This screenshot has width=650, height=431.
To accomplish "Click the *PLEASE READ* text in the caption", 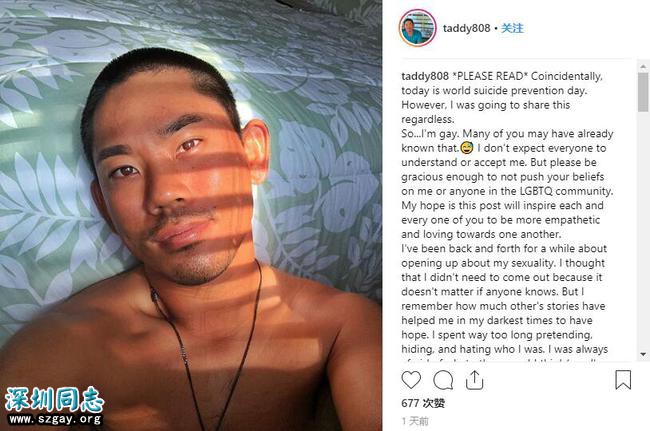I will click(490, 76).
